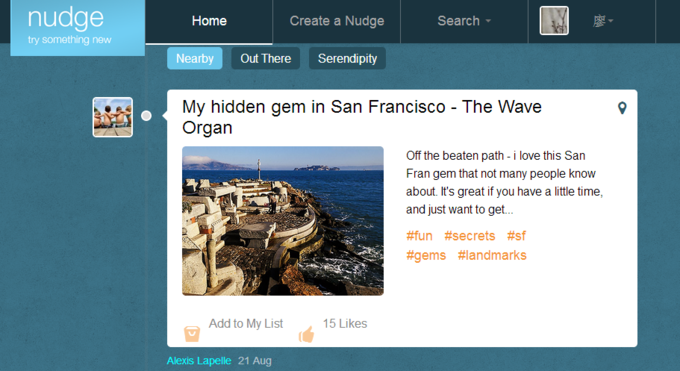Click the nudge logo banner
Image resolution: width=680 pixels, height=371 pixels.
point(78,28)
